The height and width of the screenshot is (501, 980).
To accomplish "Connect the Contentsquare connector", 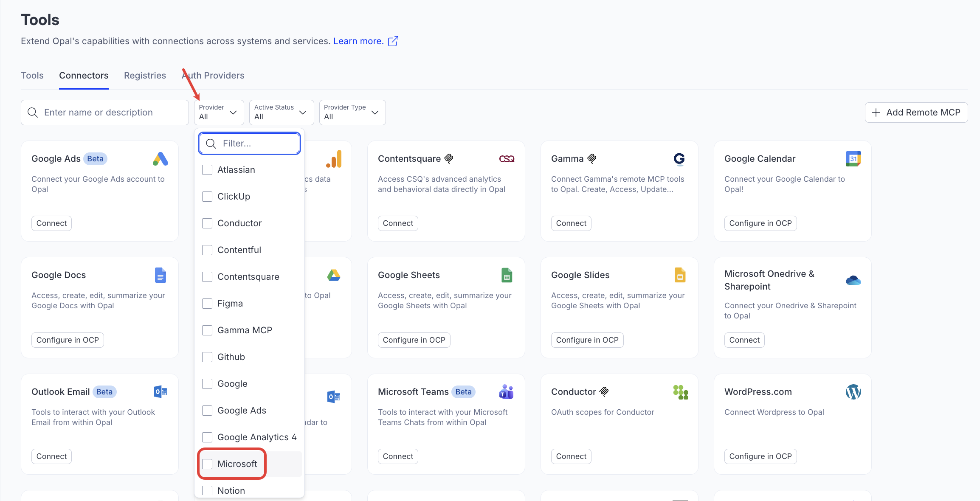I will 398,223.
